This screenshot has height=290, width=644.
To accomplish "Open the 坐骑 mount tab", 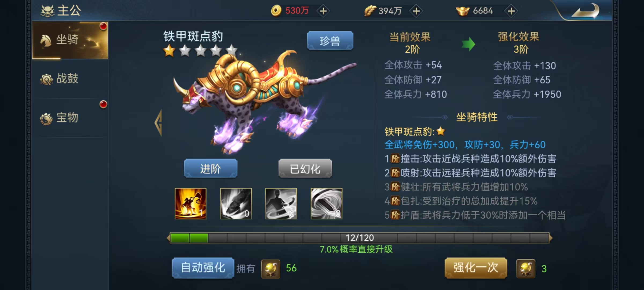I will coord(70,40).
